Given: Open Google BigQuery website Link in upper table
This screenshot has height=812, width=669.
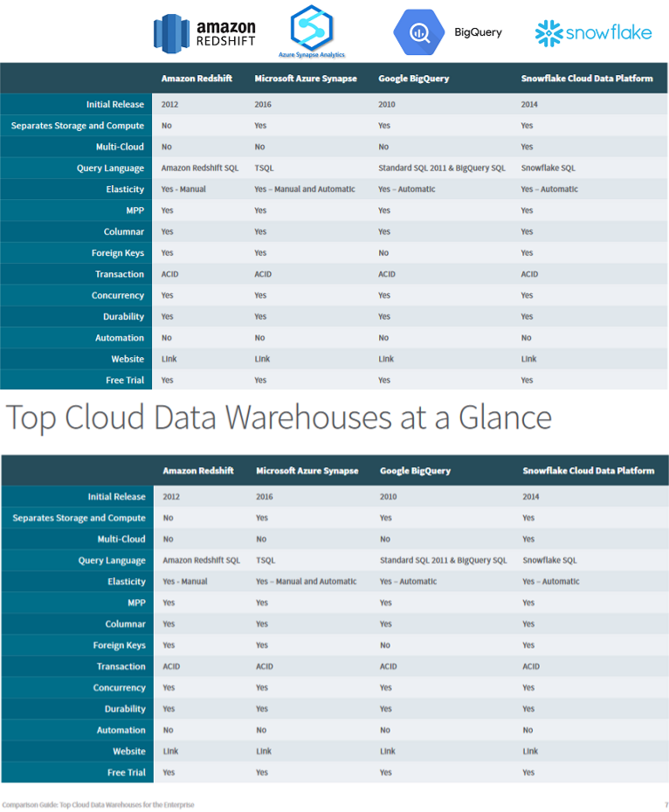Looking at the screenshot, I should 386,359.
